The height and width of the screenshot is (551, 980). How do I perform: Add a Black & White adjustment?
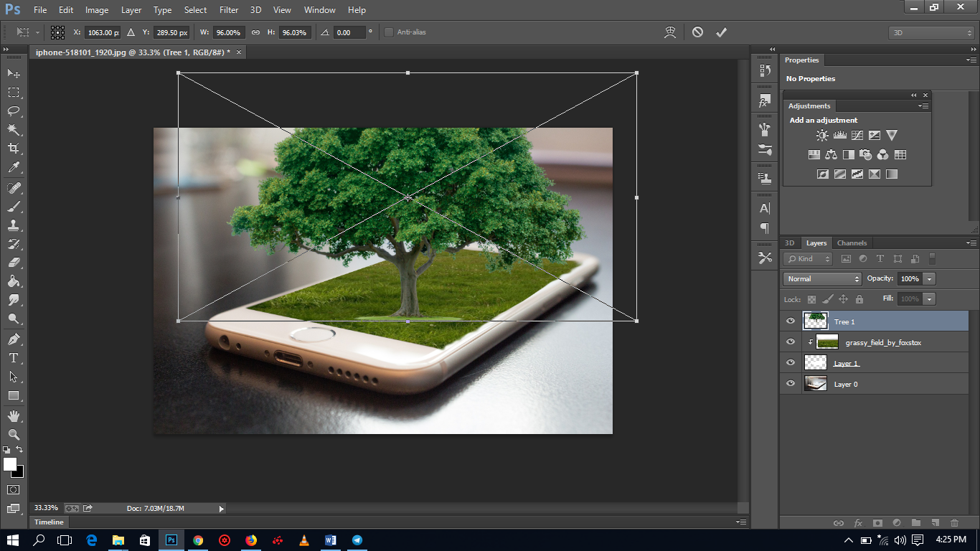click(849, 154)
